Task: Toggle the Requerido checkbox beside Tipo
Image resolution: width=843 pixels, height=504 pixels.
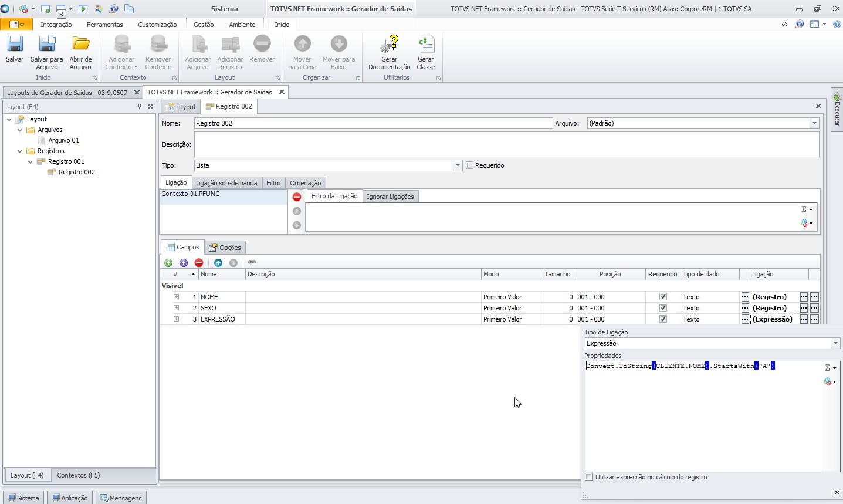Action: pyautogui.click(x=469, y=165)
